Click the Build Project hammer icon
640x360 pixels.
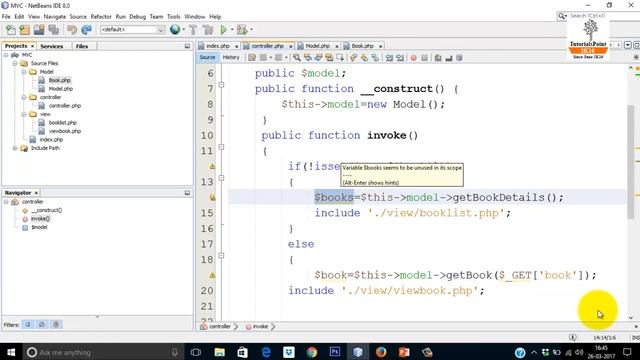click(x=193, y=30)
